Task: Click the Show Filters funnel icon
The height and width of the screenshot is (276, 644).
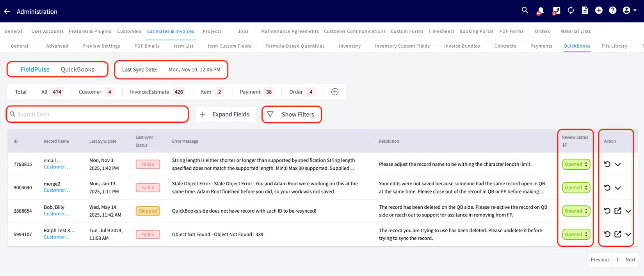Action: point(270,114)
